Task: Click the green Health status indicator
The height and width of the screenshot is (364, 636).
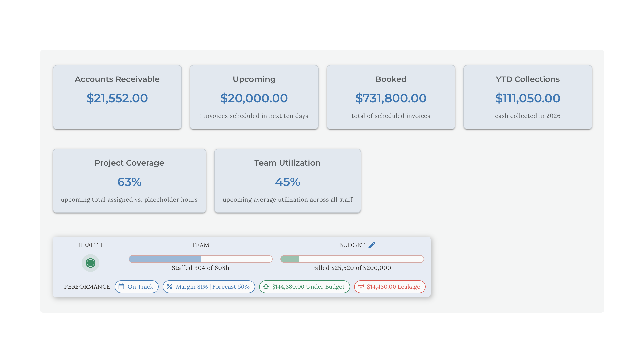Action: pos(90,263)
